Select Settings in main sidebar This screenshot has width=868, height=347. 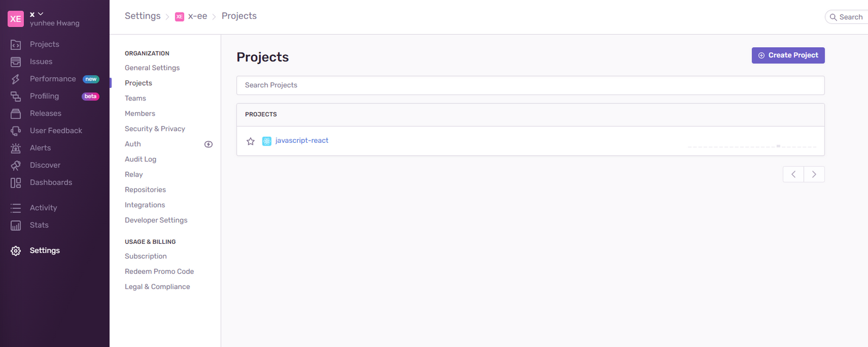point(44,250)
